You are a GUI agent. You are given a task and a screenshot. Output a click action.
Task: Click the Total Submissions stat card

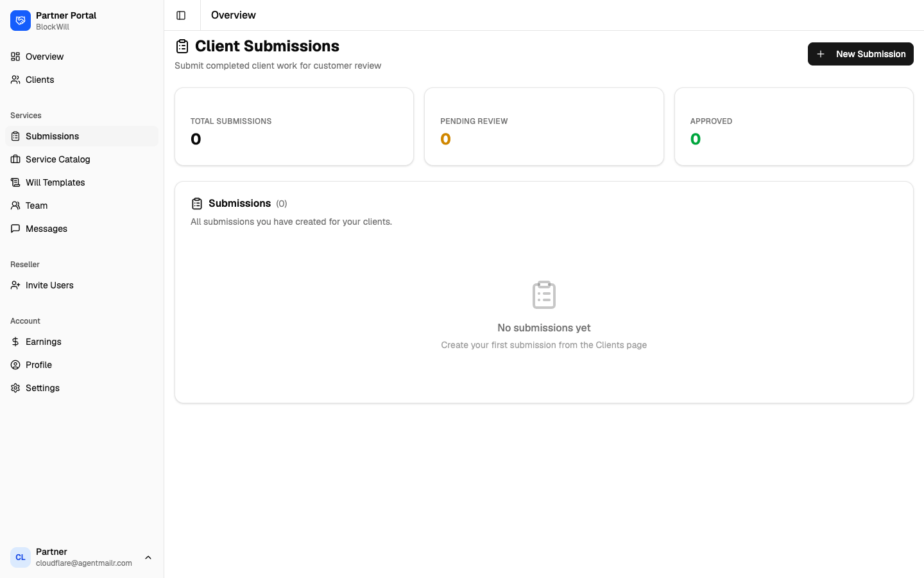pos(294,127)
